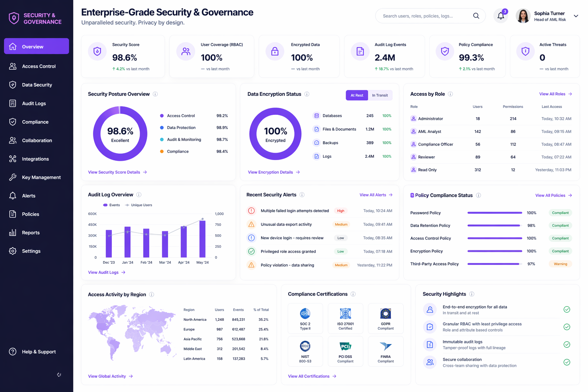Open the View All Alerts link
The height and width of the screenshot is (392, 588).
point(376,195)
